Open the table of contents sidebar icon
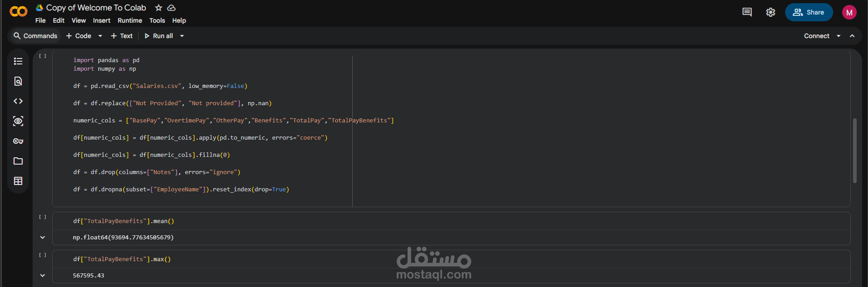868x287 pixels. (18, 61)
